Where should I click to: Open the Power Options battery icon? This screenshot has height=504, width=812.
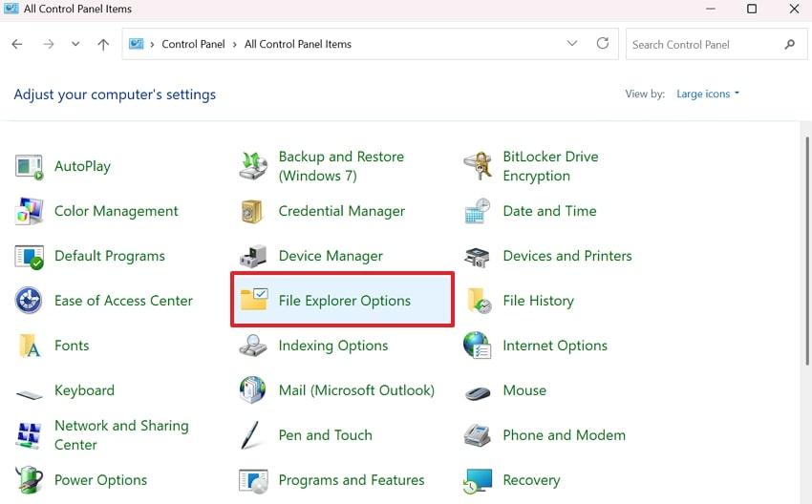(29, 480)
